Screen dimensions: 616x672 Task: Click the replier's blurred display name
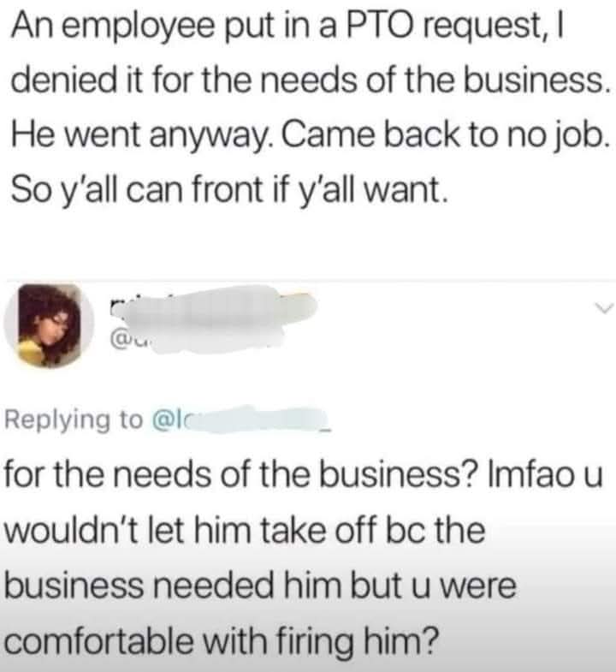pos(213,306)
